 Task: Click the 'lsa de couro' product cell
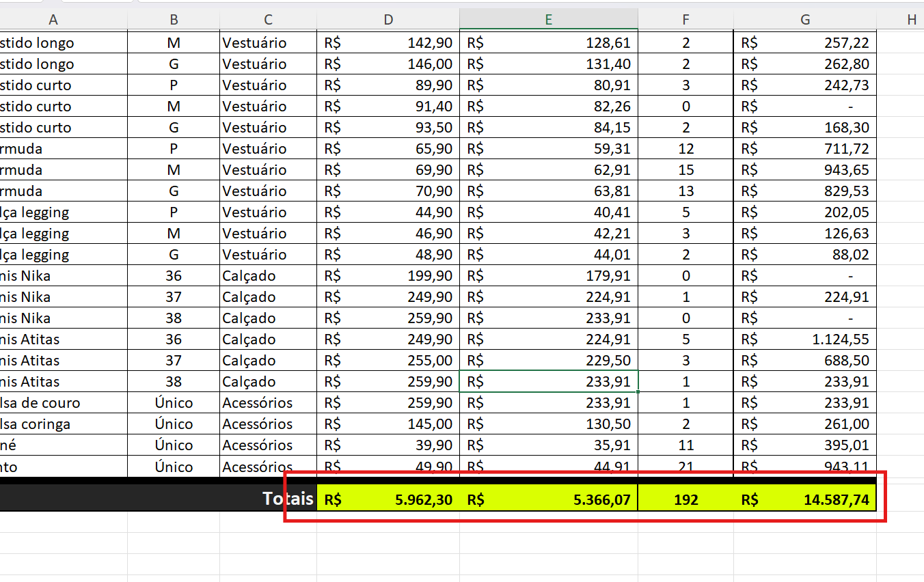pyautogui.click(x=64, y=402)
